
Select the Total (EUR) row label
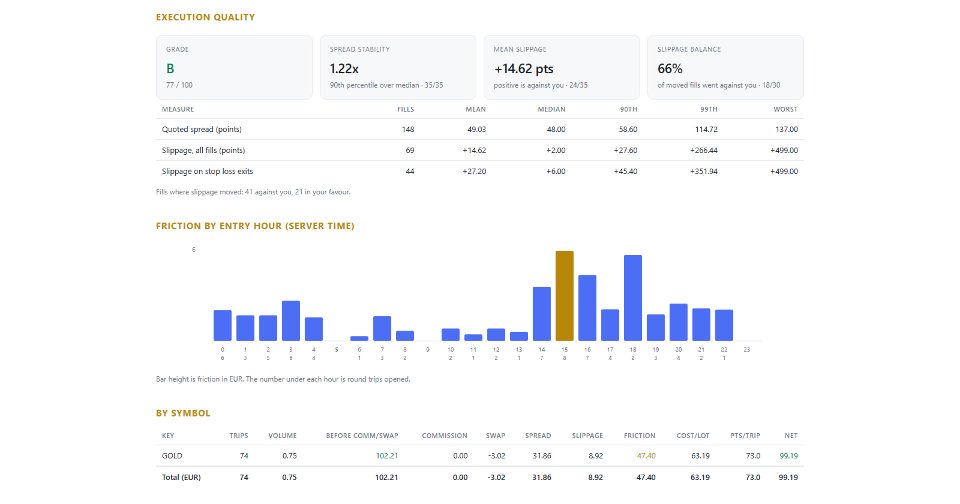coord(181,478)
